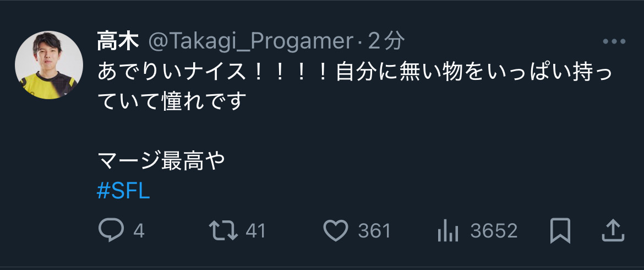Like the tweet with the heart icon
644x270 pixels.
336,230
